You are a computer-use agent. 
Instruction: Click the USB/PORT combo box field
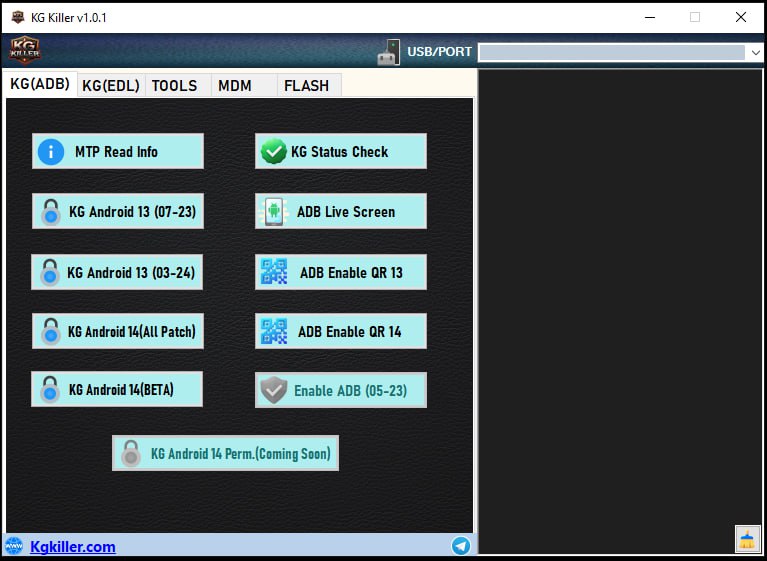[620, 52]
